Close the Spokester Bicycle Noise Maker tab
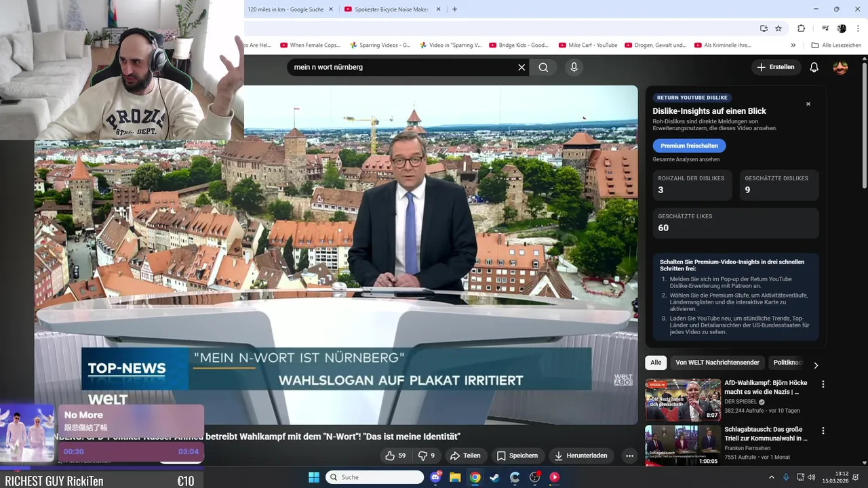Image resolution: width=868 pixels, height=488 pixels. point(438,9)
